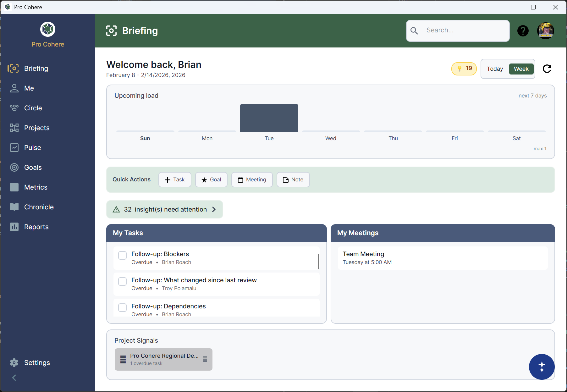Go to Goals in the sidebar
The image size is (567, 392).
33,168
